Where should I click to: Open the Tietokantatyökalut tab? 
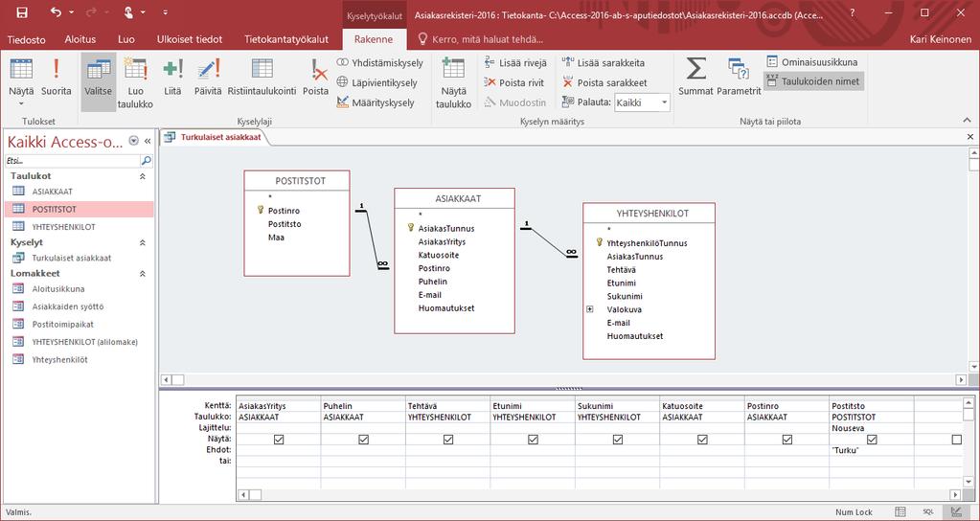tap(286, 39)
